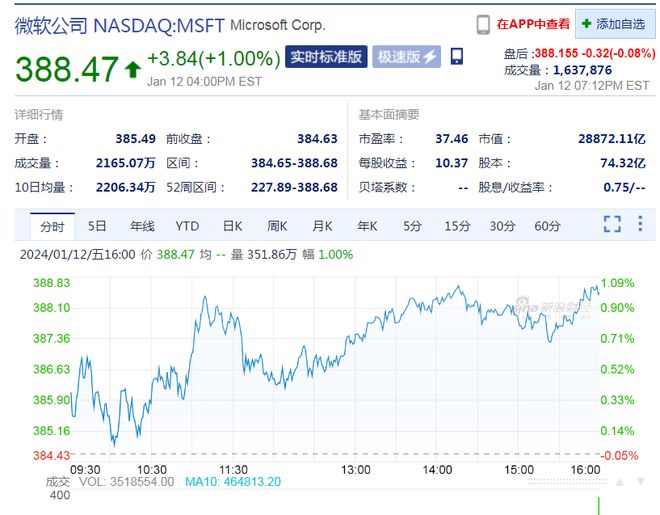Click the green up arrow beside 388.47

coord(133,69)
